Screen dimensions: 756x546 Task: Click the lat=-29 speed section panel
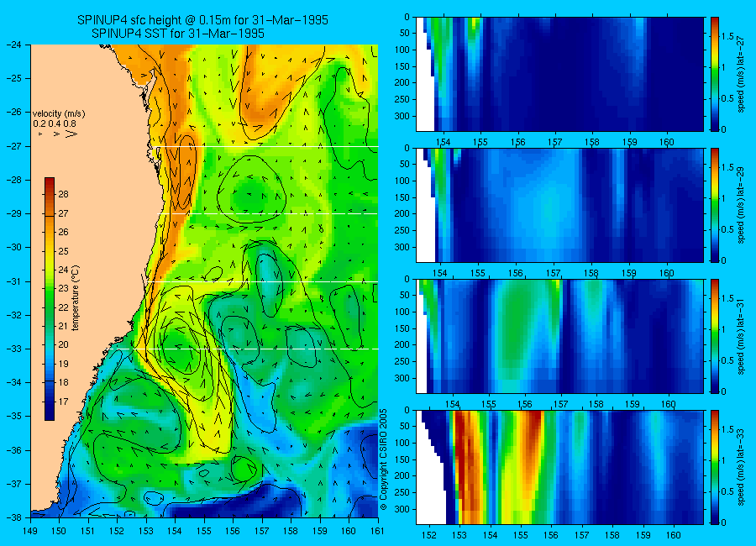click(x=559, y=205)
